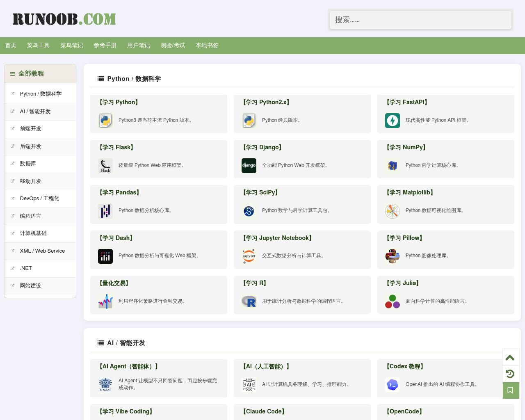Click the Matplotlib chart icon
This screenshot has width=525, height=420.
click(x=393, y=211)
